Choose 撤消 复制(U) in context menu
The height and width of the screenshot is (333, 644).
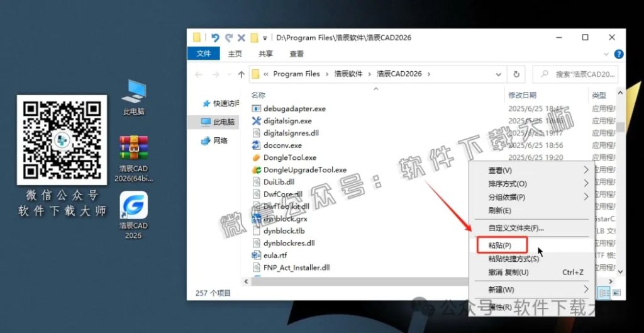531,273
